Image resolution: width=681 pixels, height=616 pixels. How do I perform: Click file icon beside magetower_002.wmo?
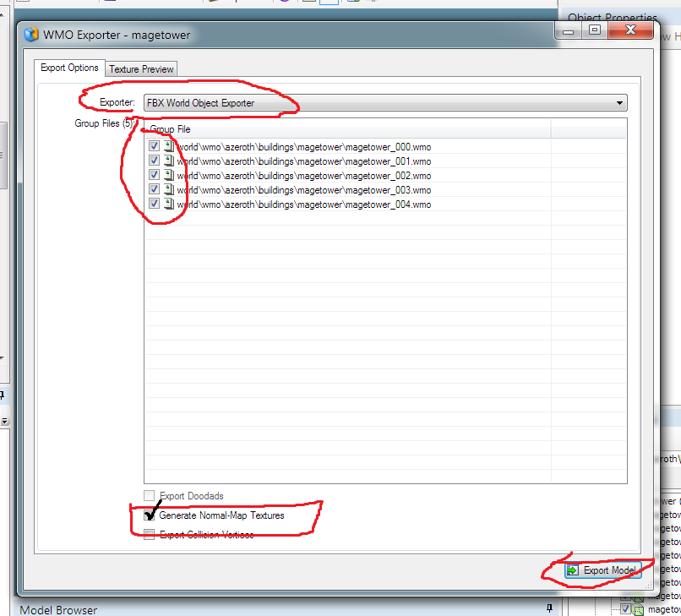pyautogui.click(x=168, y=175)
